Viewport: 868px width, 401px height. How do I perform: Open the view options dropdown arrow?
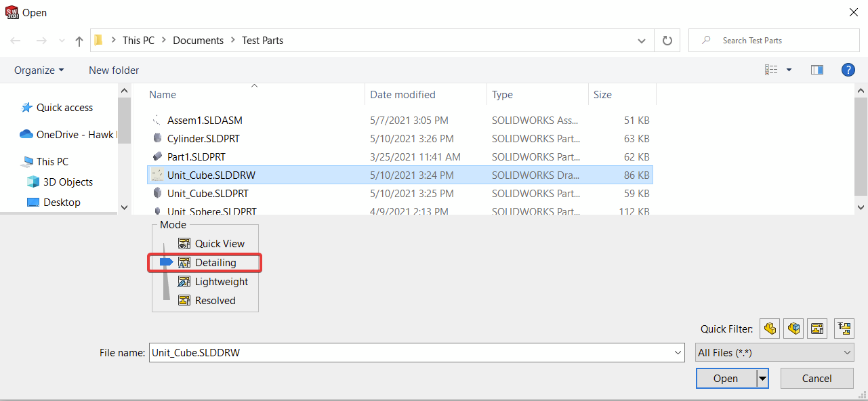(789, 70)
